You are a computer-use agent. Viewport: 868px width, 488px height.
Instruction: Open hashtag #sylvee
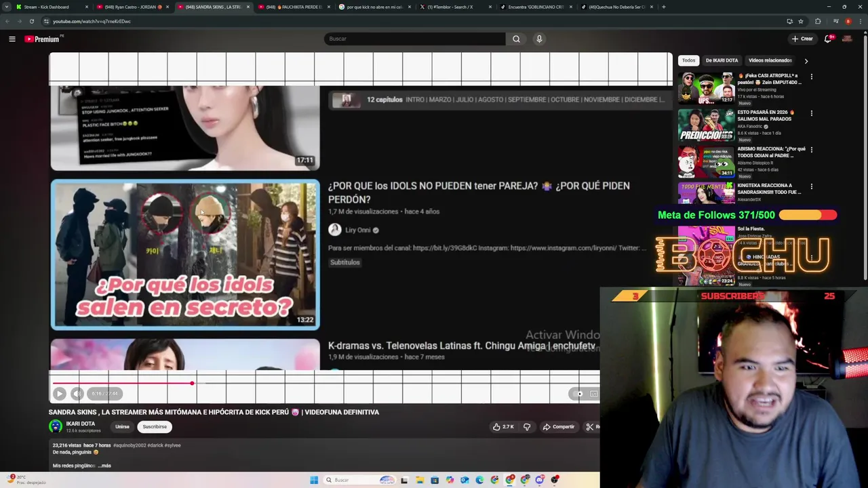coord(173,445)
